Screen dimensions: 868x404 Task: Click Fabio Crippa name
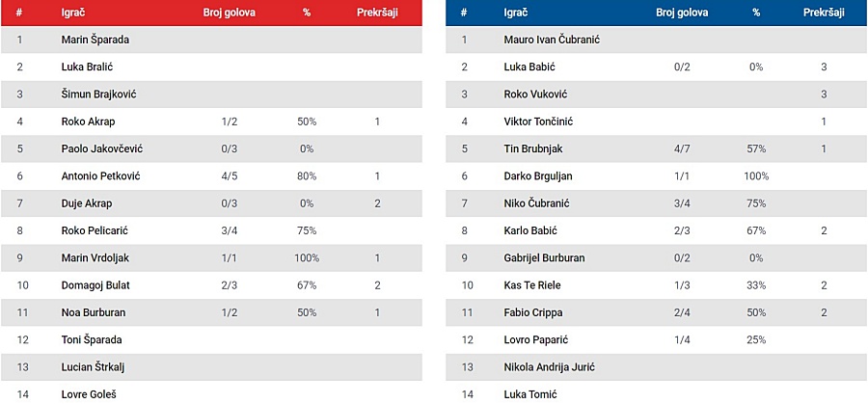point(533,312)
